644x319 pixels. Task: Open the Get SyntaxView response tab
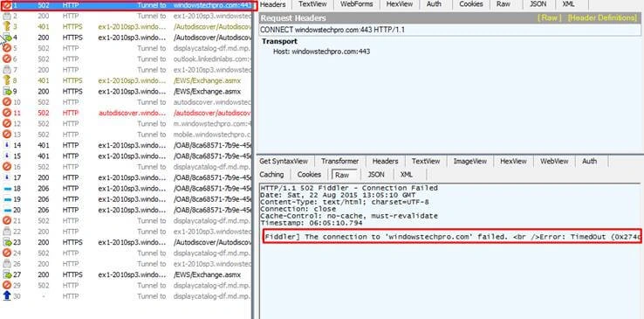click(283, 162)
